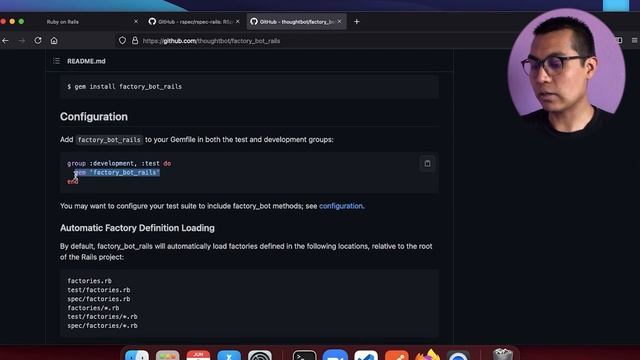Open Visual Studio Code from the dock
Image resolution: width=640 pixels, height=360 pixels.
(366, 355)
